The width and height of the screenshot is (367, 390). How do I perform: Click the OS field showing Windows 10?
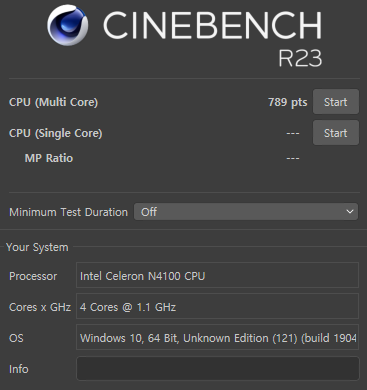217,337
